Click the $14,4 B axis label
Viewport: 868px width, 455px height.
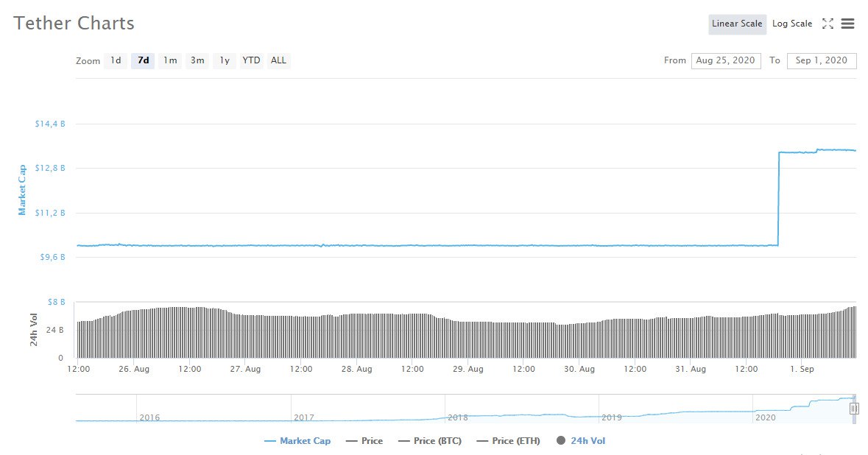[50, 124]
